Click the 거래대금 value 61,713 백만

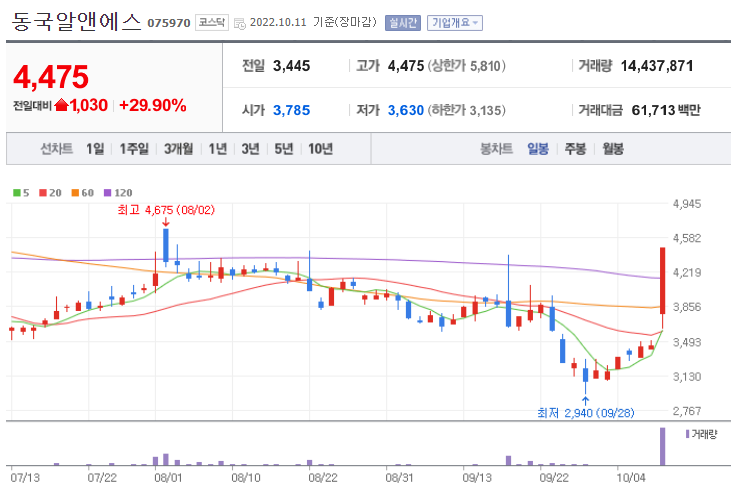(x=666, y=111)
